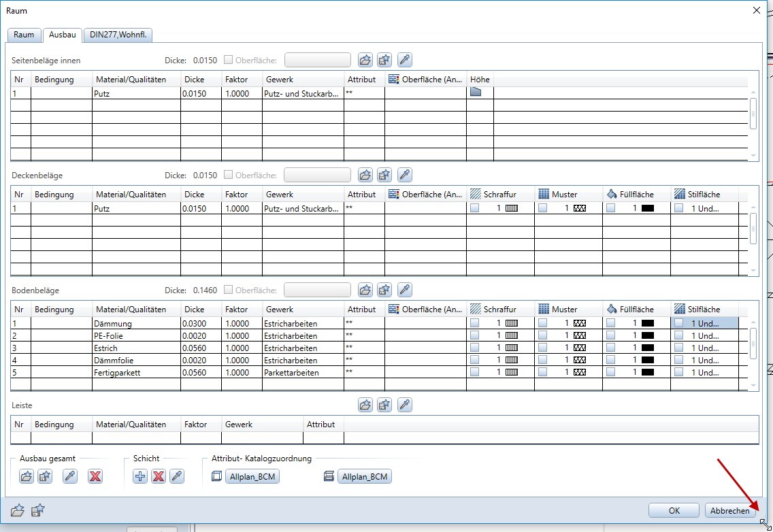The image size is (773, 532).
Task: Save Bodenbeläge as favorite
Action: (x=384, y=290)
